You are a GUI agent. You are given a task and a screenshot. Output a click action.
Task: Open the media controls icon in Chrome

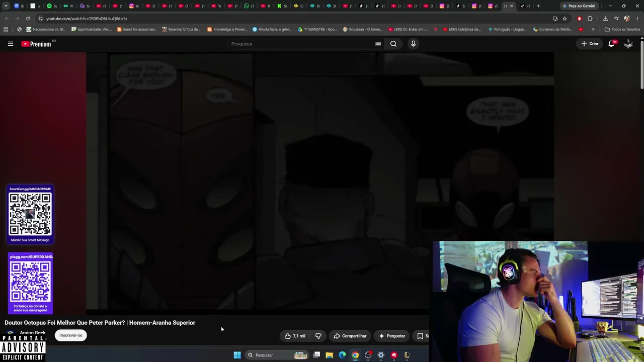616,19
